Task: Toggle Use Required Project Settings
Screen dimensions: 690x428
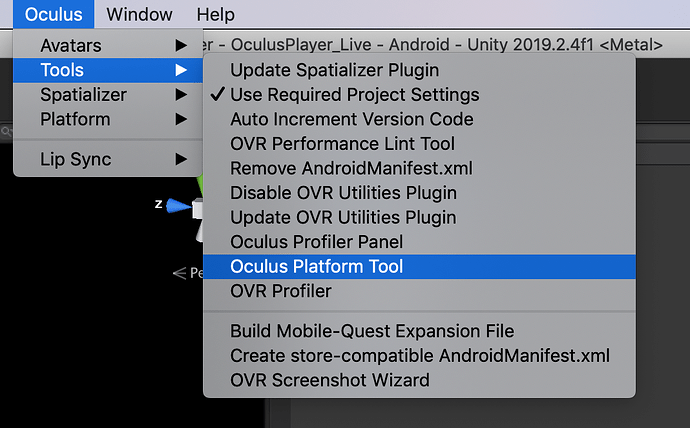Action: click(354, 95)
